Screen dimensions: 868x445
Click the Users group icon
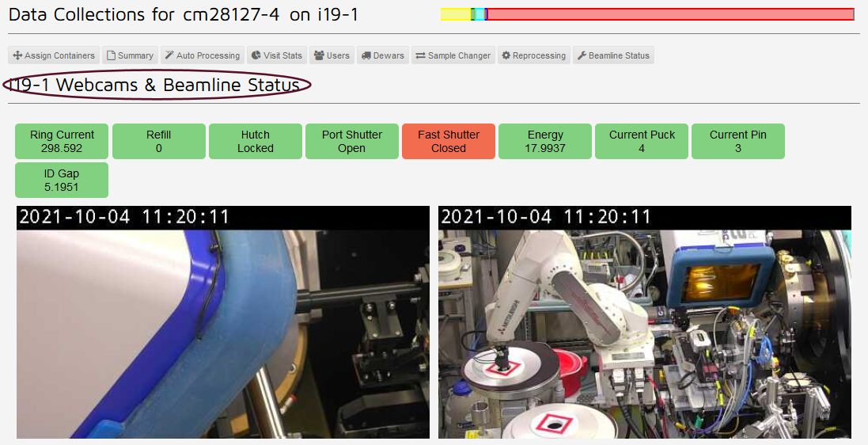(319, 56)
